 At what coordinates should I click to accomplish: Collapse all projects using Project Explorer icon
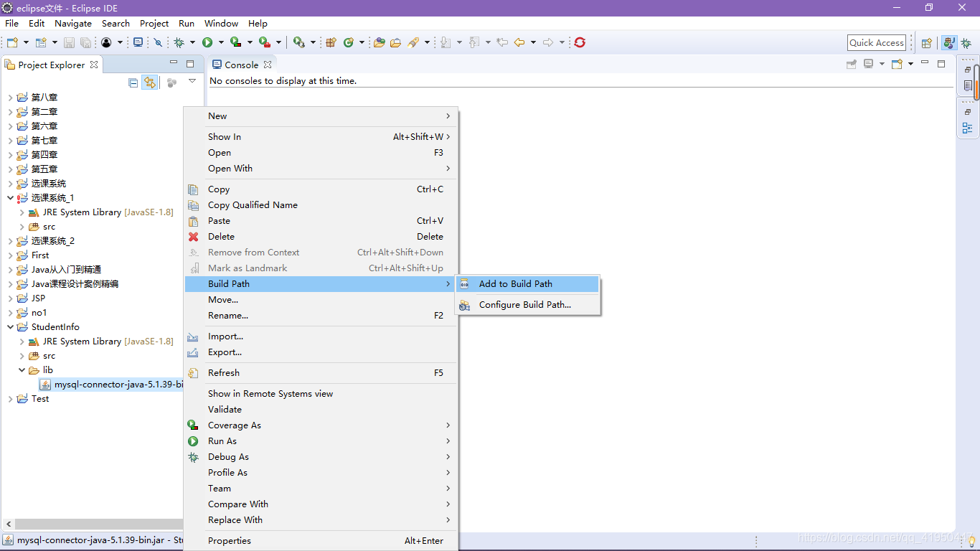133,82
